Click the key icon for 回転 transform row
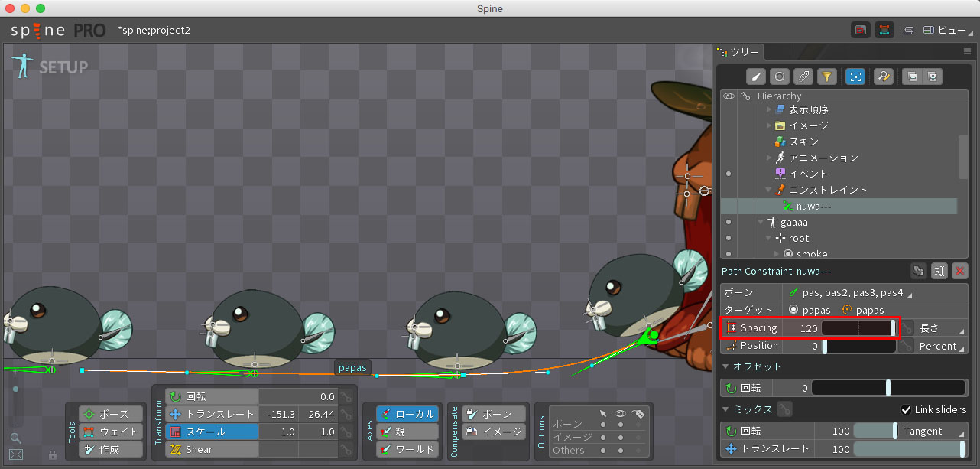 [346, 396]
